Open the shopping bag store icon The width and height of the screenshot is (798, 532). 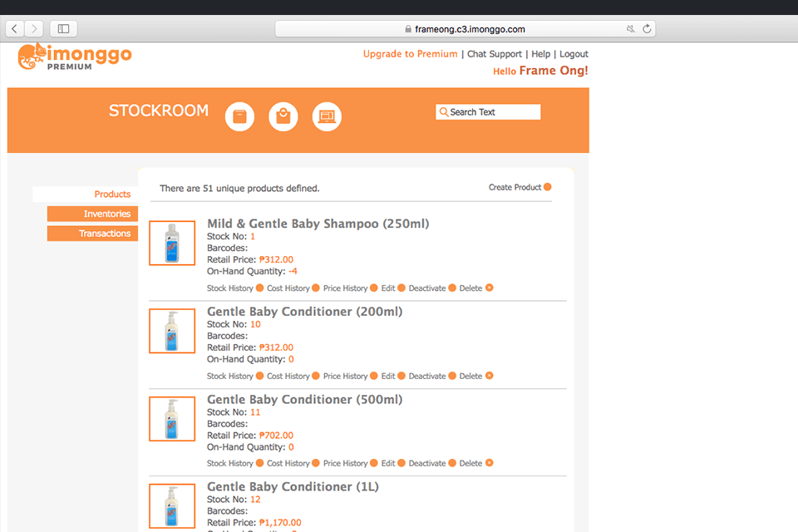point(283,116)
